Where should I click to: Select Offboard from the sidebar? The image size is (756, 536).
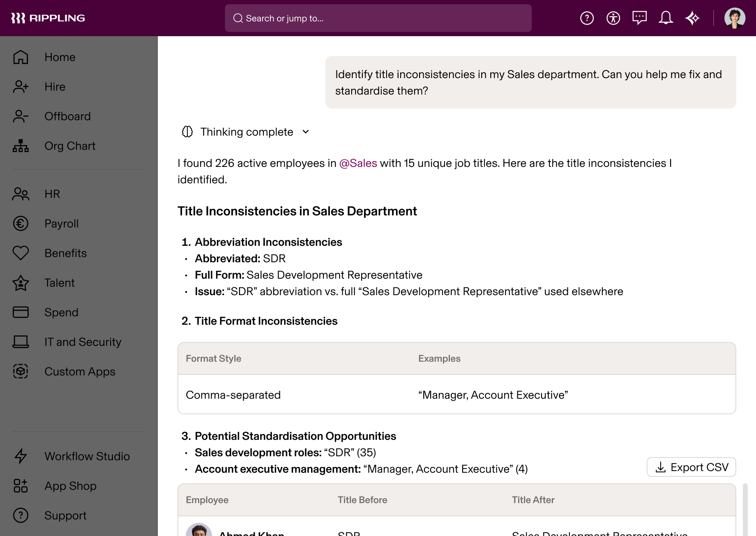pos(67,116)
